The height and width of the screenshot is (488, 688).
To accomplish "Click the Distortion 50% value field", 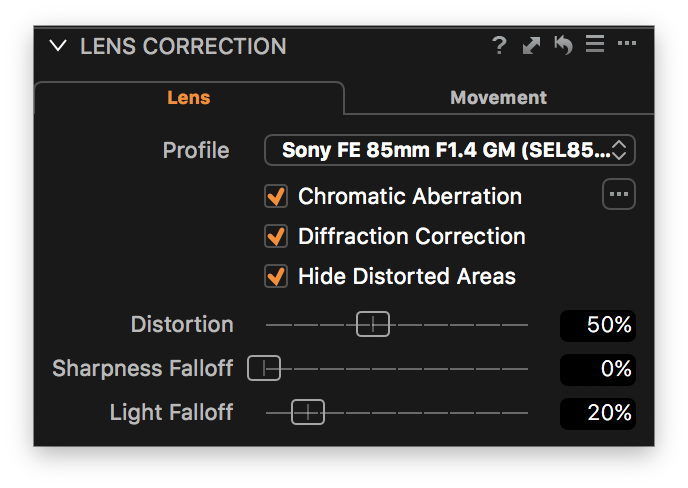I will tap(598, 325).
